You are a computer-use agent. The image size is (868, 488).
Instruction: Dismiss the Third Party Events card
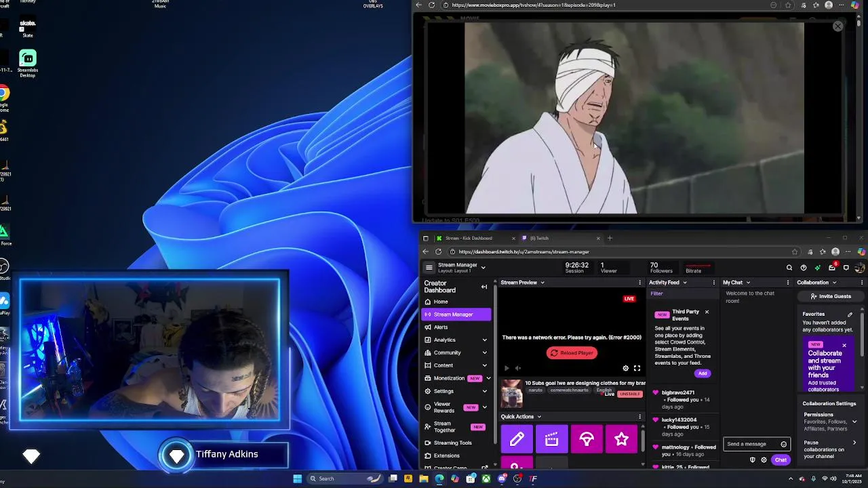[x=707, y=312]
